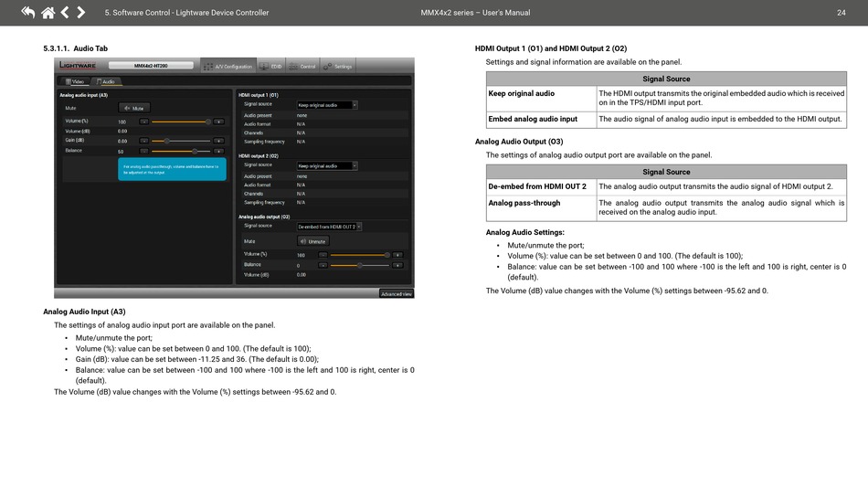868x487 pixels.
Task: Click the analog input Balance slider
Action: coord(181,151)
